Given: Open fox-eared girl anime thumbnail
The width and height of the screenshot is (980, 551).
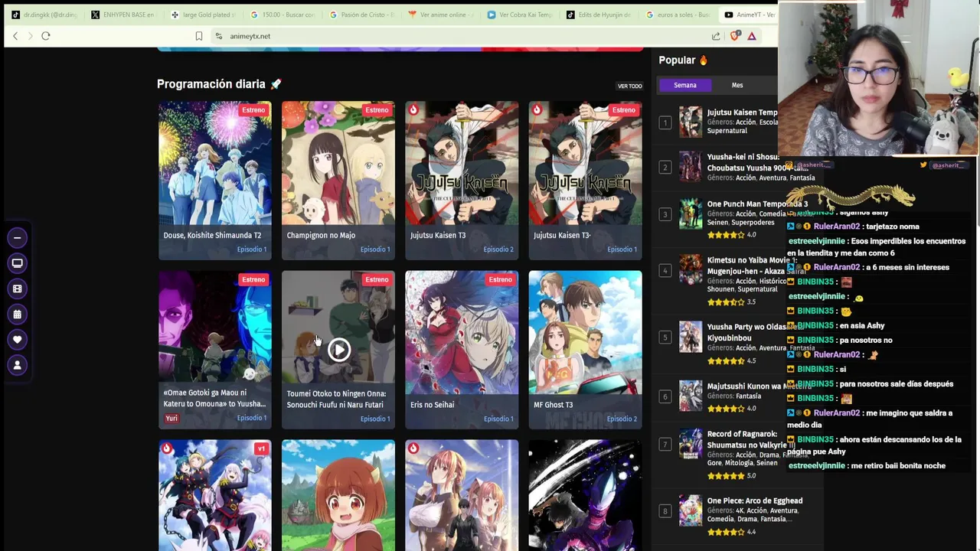Looking at the screenshot, I should (x=338, y=495).
